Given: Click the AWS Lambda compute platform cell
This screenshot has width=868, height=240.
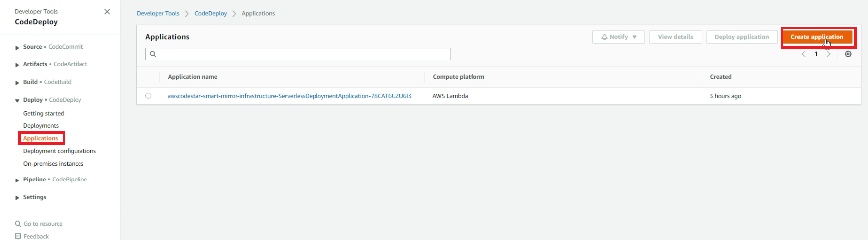Looking at the screenshot, I should click(x=450, y=96).
